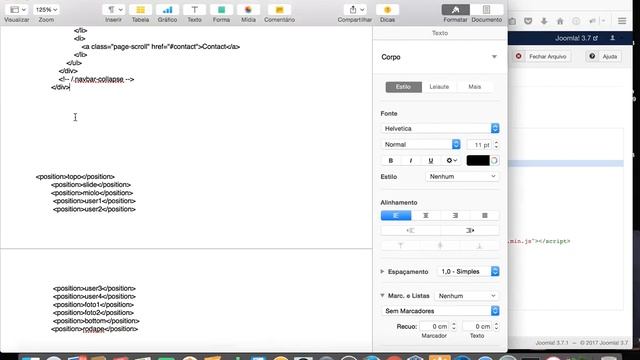640x360 pixels.
Task: Decrease paragraph indent
Action: tap(410, 231)
